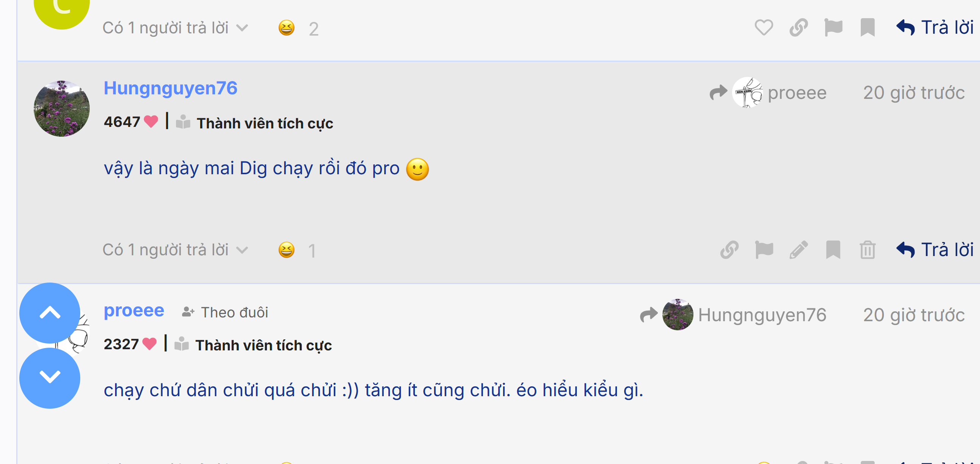Follow proeee with Theo đuôi button
This screenshot has width=980, height=464.
225,312
